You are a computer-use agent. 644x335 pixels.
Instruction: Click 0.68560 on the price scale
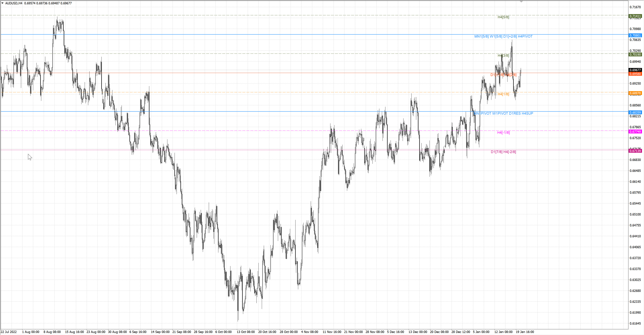click(635, 105)
